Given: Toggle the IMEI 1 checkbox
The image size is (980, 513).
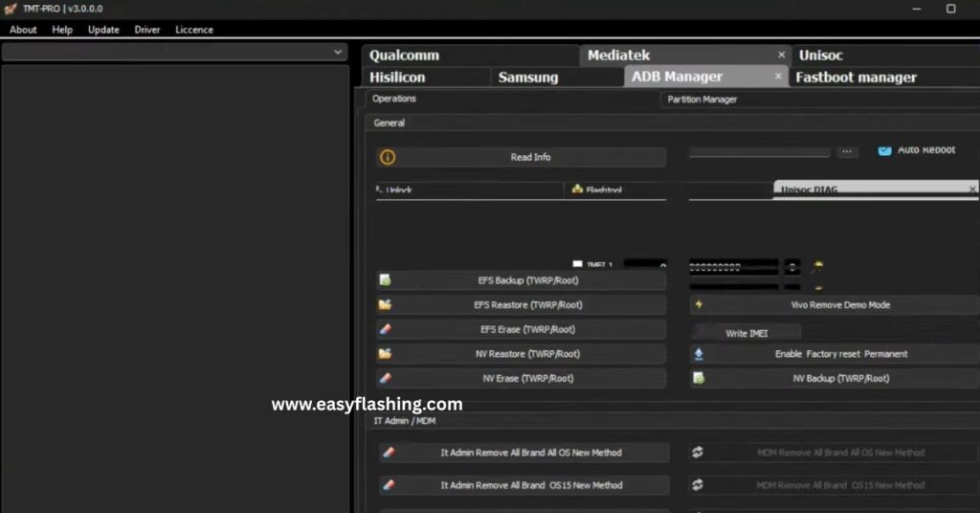Looking at the screenshot, I should pyautogui.click(x=577, y=265).
